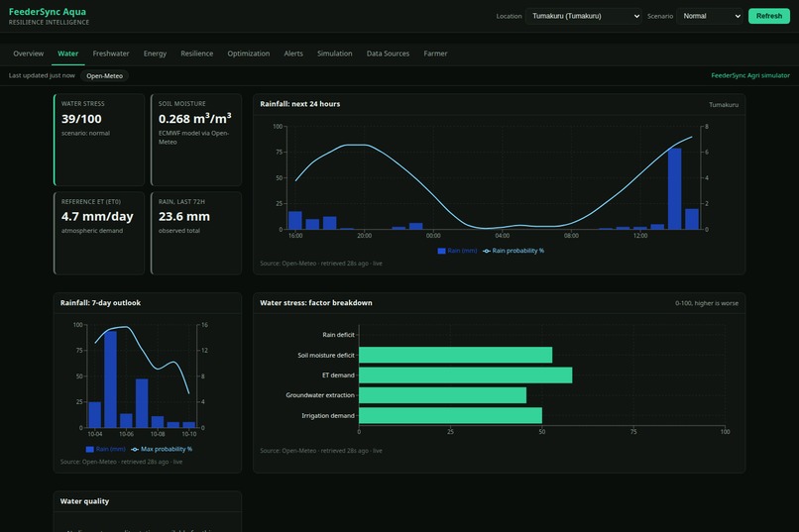799x532 pixels.
Task: Click the 'Water quality' panel heading
Action: pos(84,501)
